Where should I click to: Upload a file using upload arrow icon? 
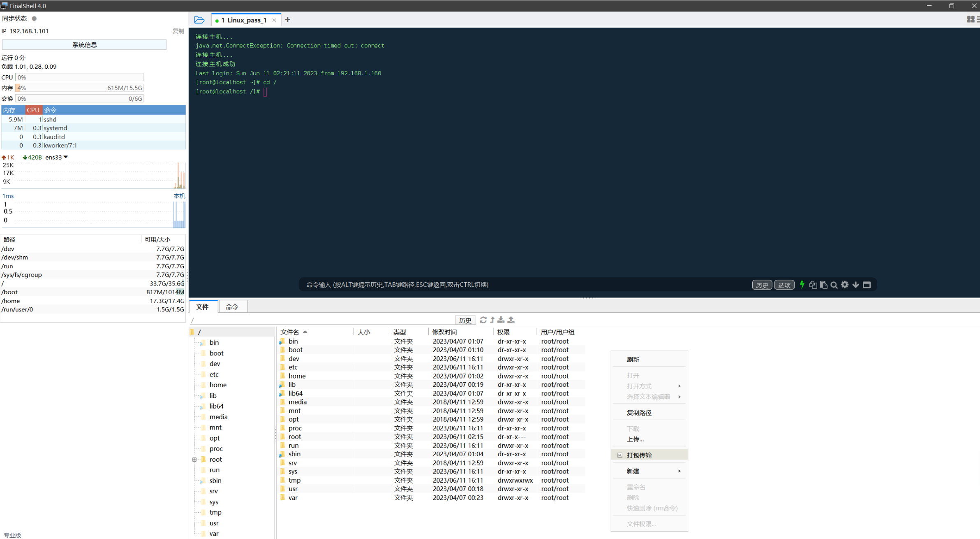pyautogui.click(x=511, y=320)
